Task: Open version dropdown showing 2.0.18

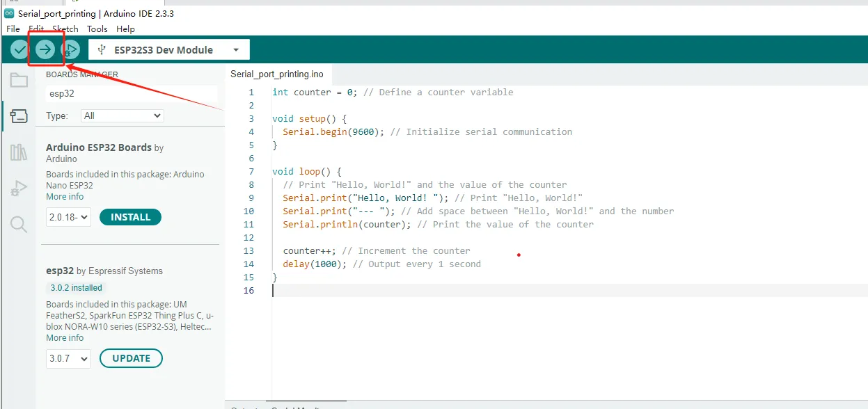Action: pyautogui.click(x=69, y=217)
